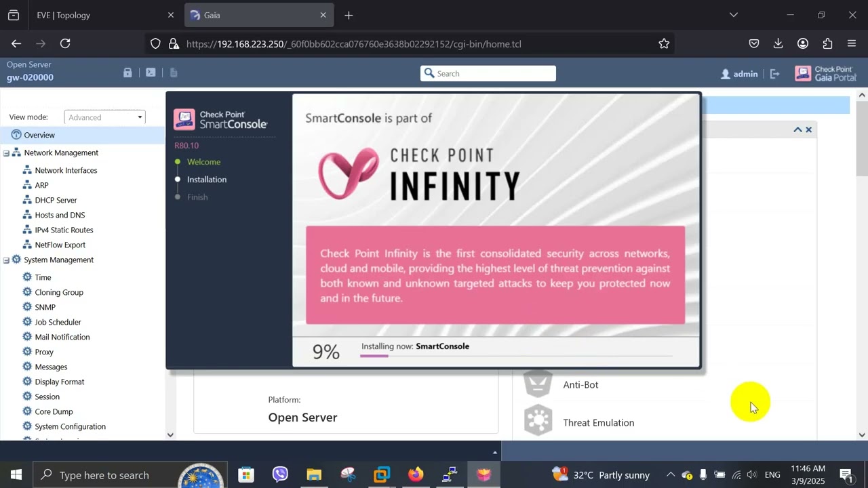Viewport: 868px width, 488px height.
Task: Close the overview widget with X icon
Action: 808,129
